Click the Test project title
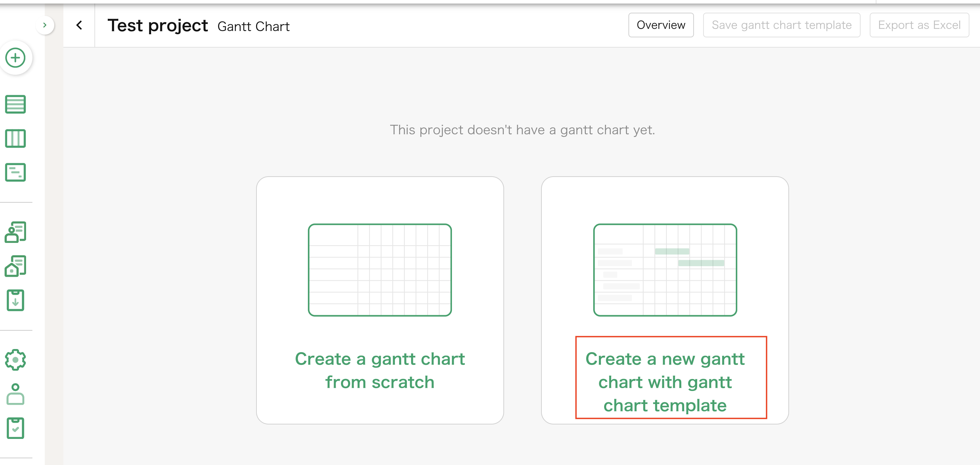 pyautogui.click(x=157, y=25)
